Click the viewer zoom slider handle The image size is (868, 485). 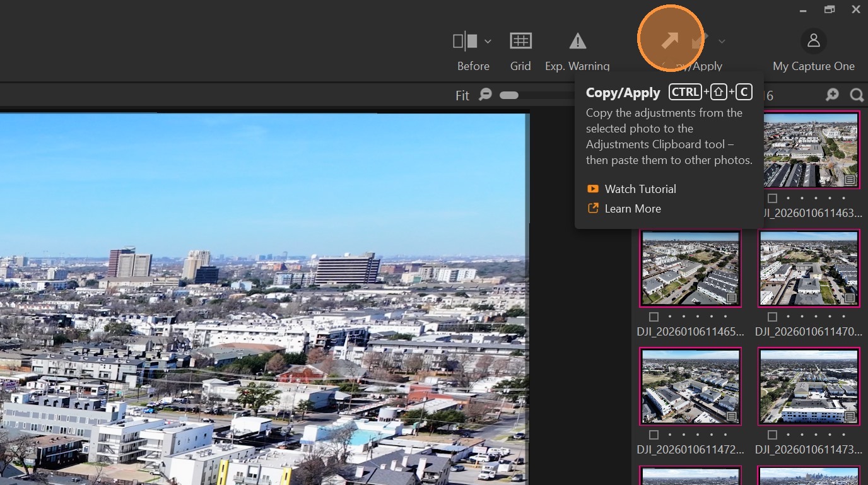(x=509, y=95)
